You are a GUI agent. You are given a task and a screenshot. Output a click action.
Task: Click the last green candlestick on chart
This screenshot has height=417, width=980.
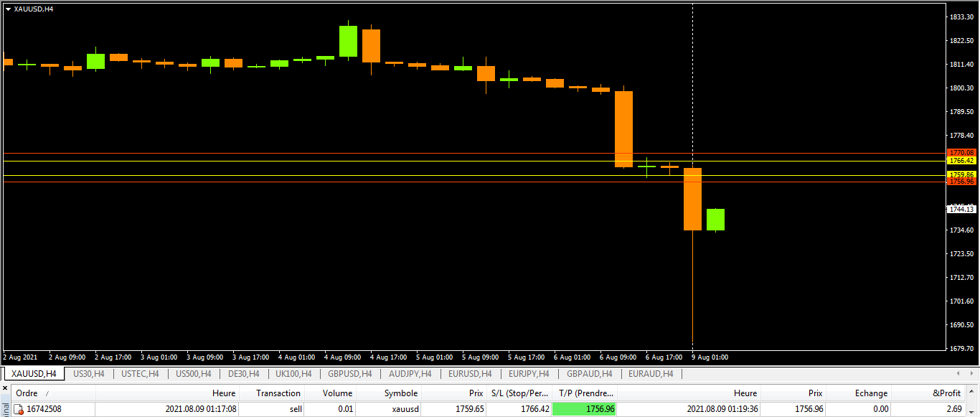[x=715, y=220]
